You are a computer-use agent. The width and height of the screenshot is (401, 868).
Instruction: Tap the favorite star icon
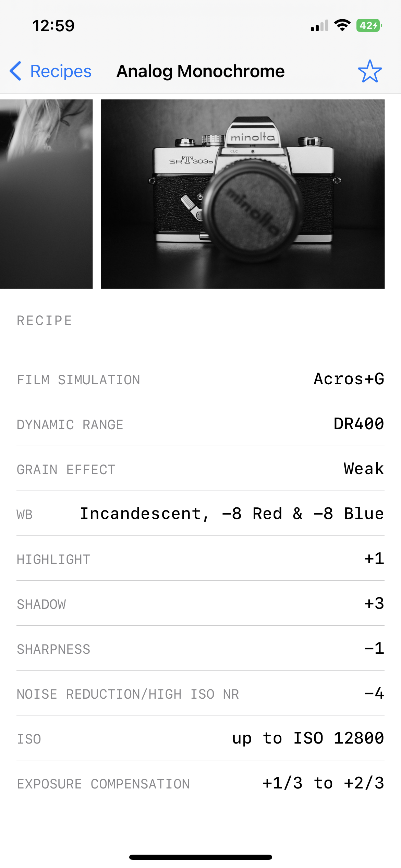(370, 71)
